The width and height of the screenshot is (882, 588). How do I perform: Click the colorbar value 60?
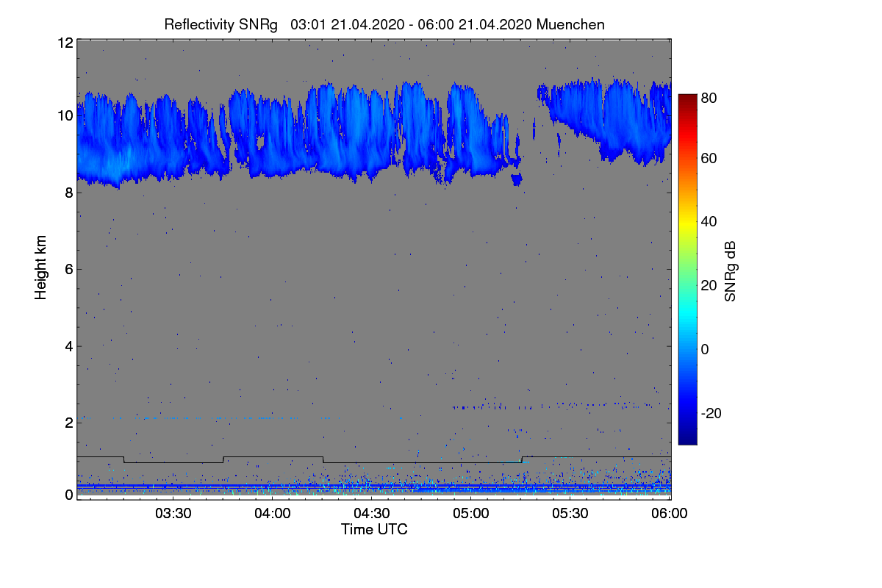click(x=709, y=158)
